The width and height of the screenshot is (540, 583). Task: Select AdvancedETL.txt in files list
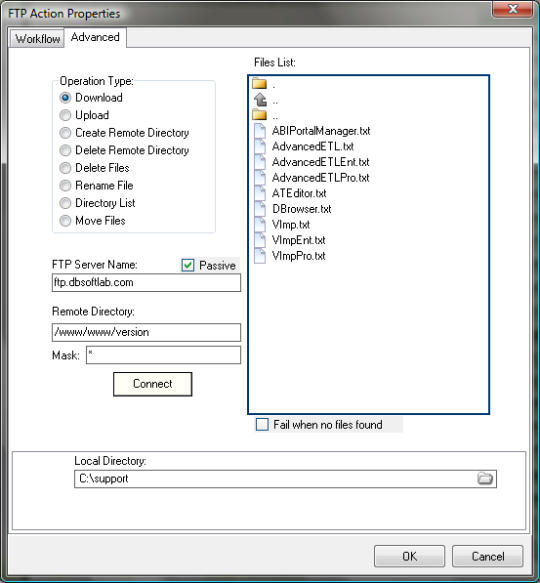click(313, 146)
